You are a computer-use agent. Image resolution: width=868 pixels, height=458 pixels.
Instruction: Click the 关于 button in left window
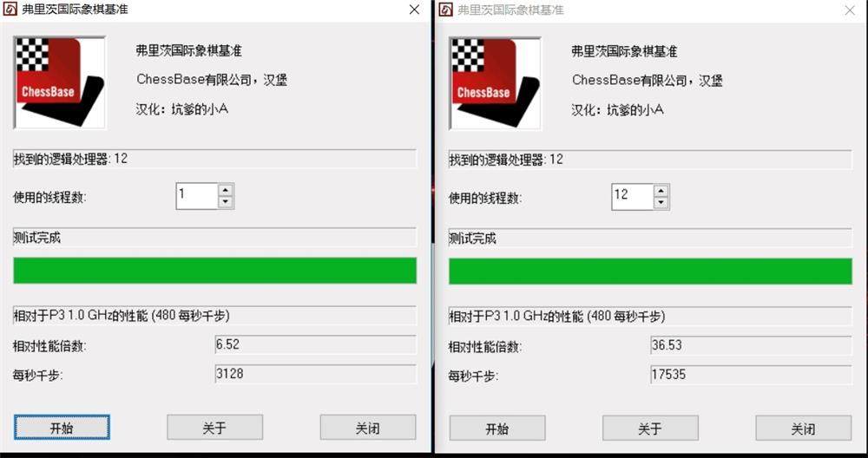point(214,428)
